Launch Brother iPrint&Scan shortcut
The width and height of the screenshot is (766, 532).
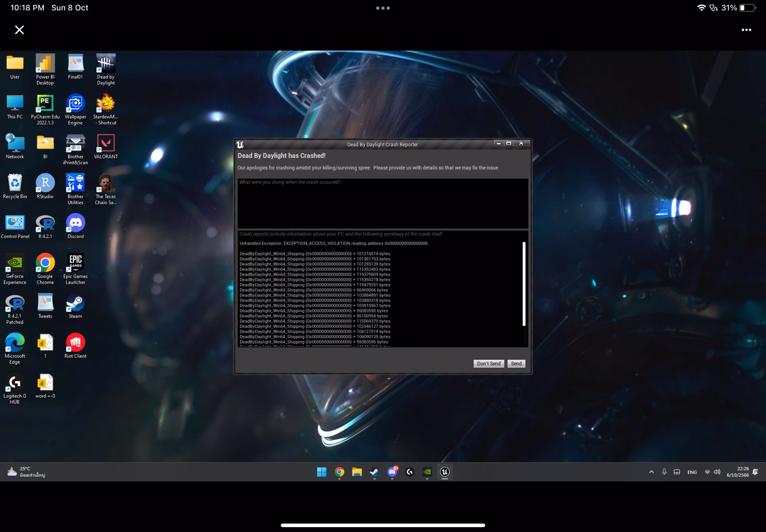pyautogui.click(x=75, y=150)
